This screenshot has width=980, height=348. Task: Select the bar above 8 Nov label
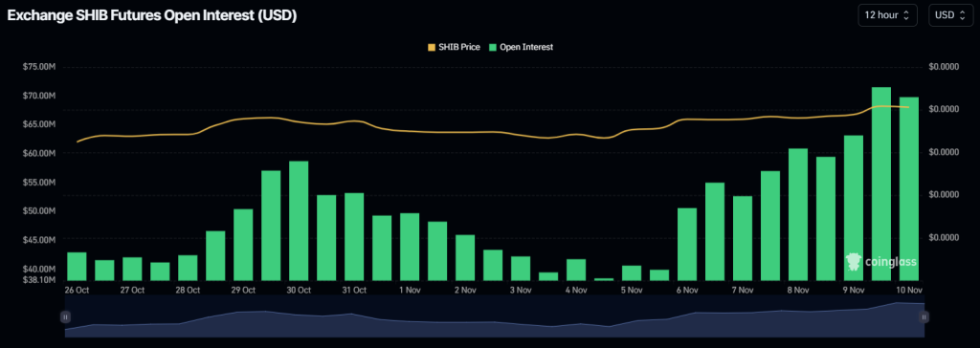pos(798,215)
